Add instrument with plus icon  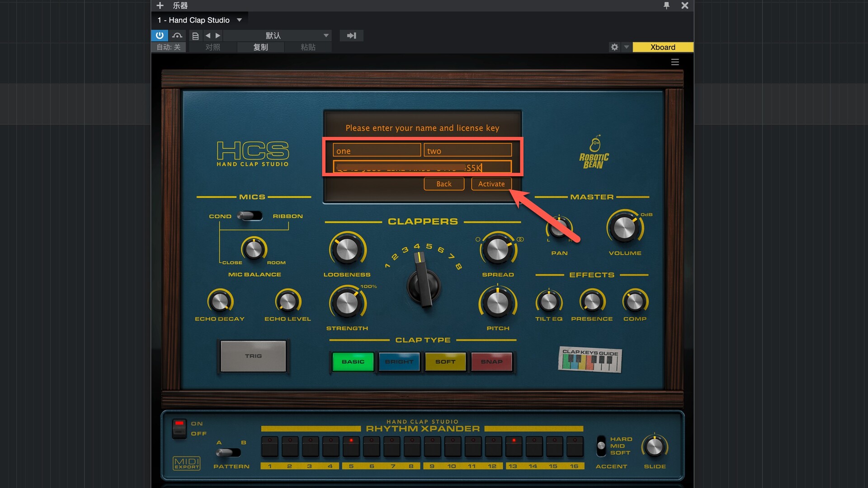pyautogui.click(x=160, y=5)
